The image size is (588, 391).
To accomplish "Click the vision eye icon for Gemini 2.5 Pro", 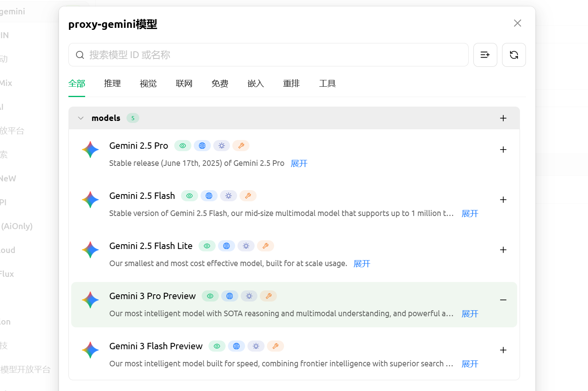I will (x=183, y=146).
